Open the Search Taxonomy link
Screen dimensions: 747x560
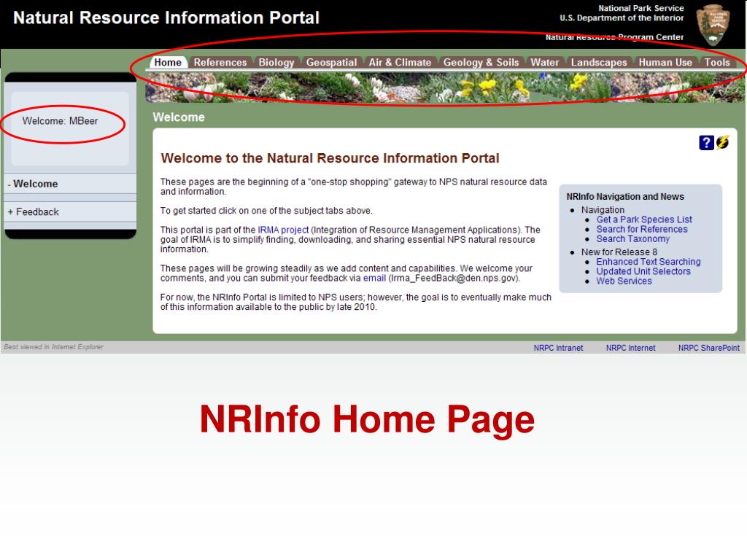(x=632, y=239)
